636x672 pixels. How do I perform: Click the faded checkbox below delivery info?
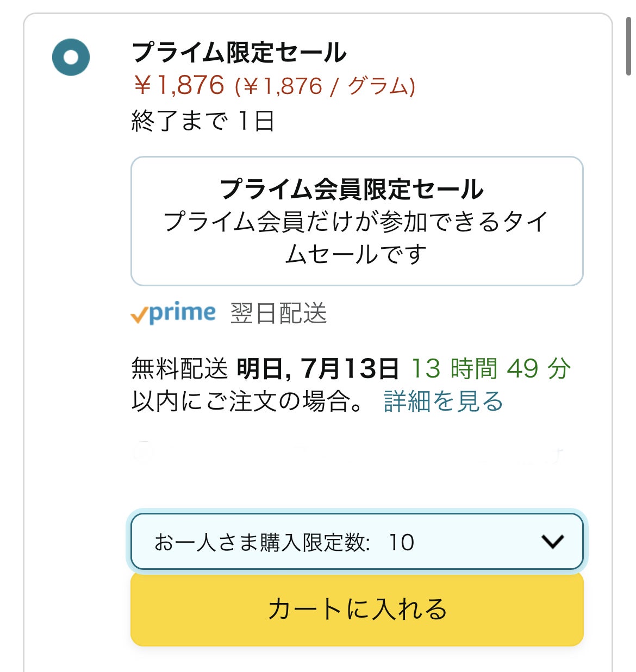tap(142, 450)
